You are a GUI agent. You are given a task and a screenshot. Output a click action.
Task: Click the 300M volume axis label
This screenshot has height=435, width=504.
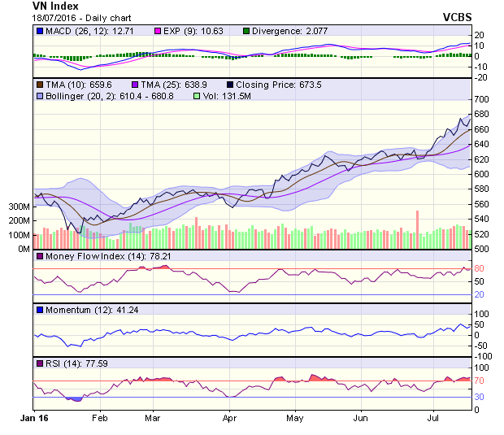[x=20, y=207]
